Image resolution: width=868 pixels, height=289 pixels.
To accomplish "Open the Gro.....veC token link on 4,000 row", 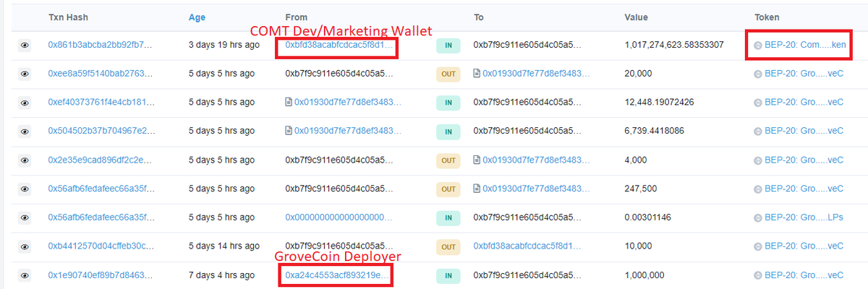I will click(804, 160).
